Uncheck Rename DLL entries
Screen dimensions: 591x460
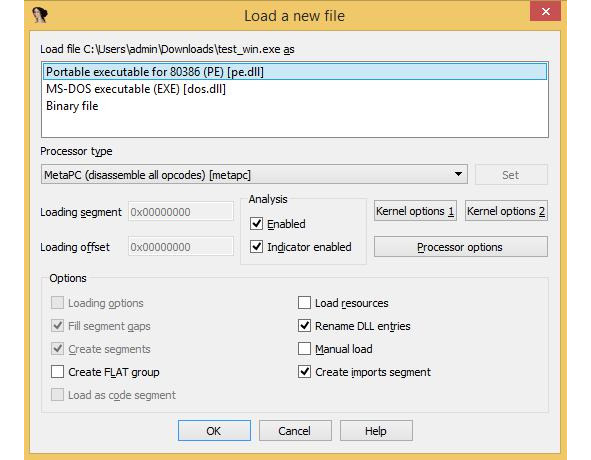click(304, 326)
